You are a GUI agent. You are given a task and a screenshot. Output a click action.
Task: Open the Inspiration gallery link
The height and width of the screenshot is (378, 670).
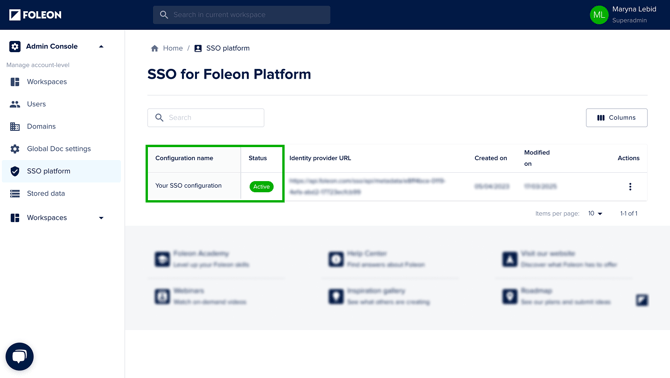[376, 291]
